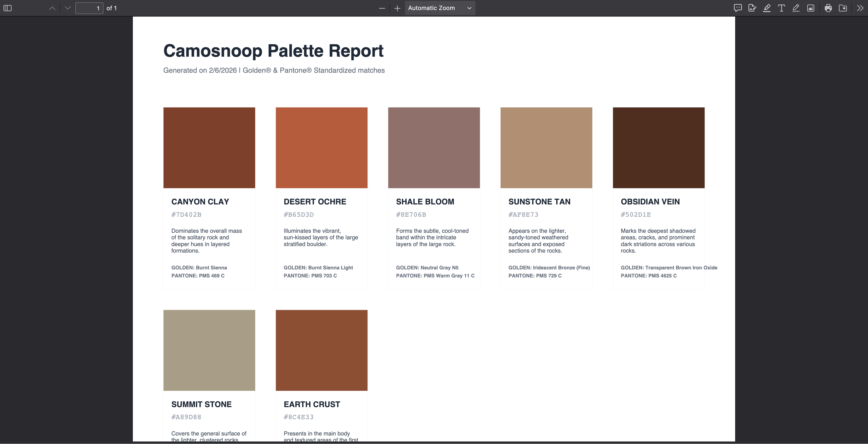Image resolution: width=868 pixels, height=444 pixels.
Task: Open the add signature tool
Action: 752,8
